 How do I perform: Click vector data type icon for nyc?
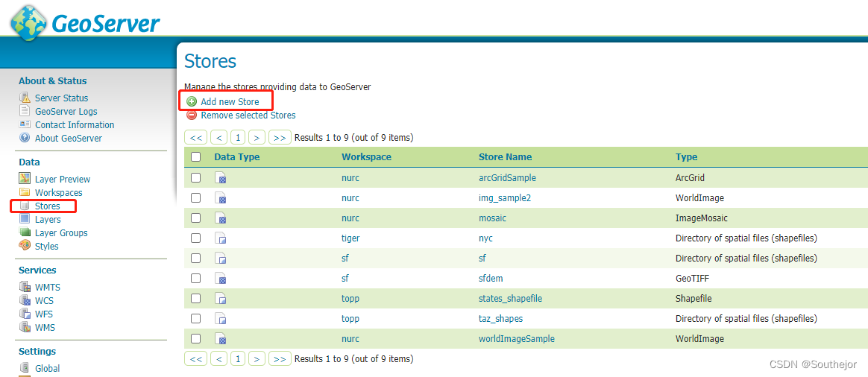point(220,238)
